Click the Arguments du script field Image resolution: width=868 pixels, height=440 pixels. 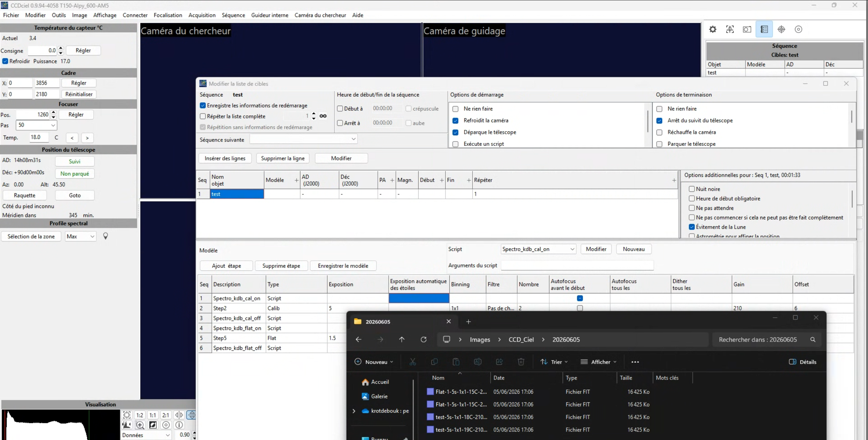point(577,265)
